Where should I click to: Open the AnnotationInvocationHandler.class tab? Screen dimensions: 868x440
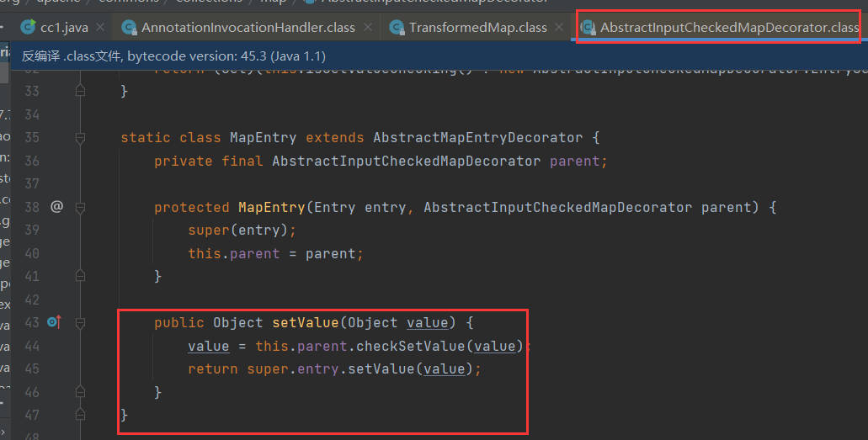248,27
